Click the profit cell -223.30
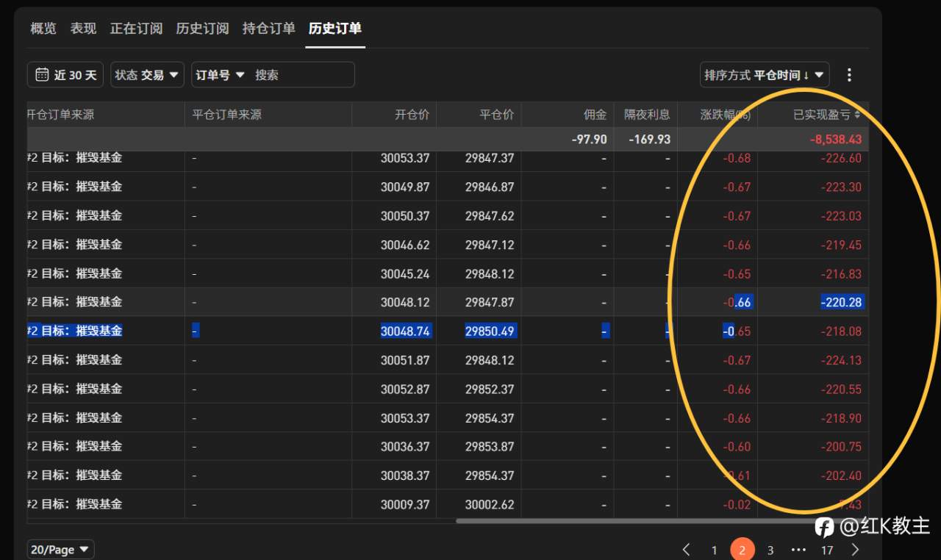Screen dimensions: 941x560 (841, 187)
